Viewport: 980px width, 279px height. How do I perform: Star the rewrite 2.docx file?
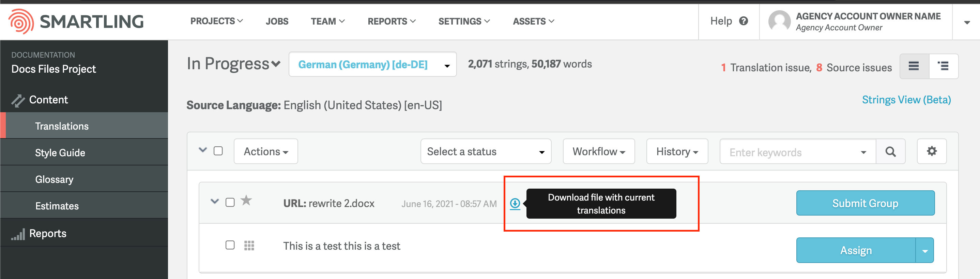coord(246,200)
